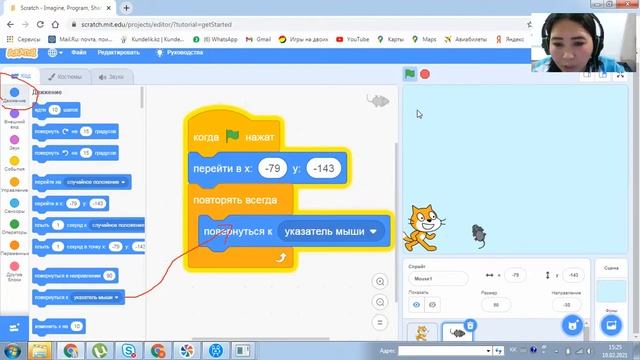Enter fullscreen stage mode
This screenshot has height=360, width=640.
click(620, 75)
